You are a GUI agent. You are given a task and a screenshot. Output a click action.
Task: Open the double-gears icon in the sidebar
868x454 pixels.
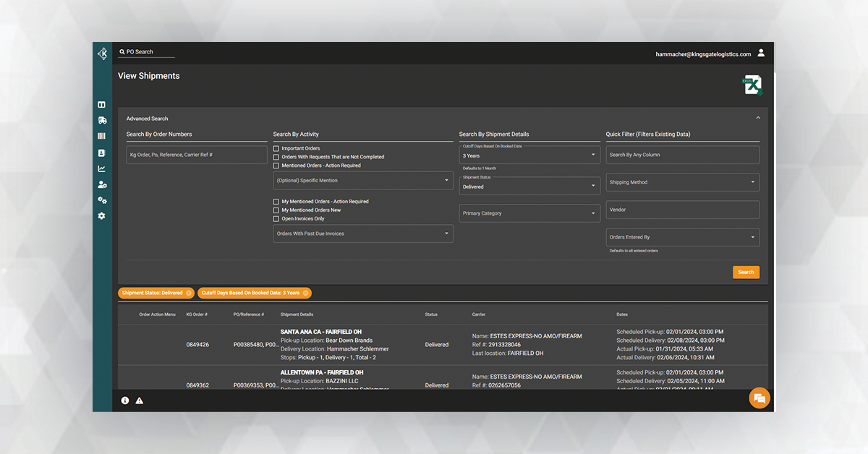(x=102, y=200)
